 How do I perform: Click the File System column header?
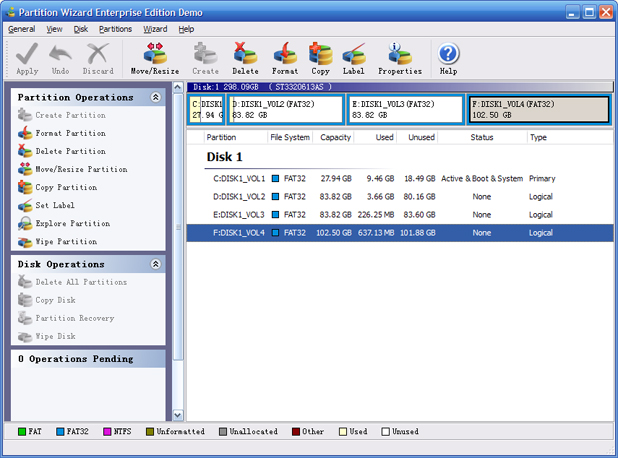(x=290, y=137)
